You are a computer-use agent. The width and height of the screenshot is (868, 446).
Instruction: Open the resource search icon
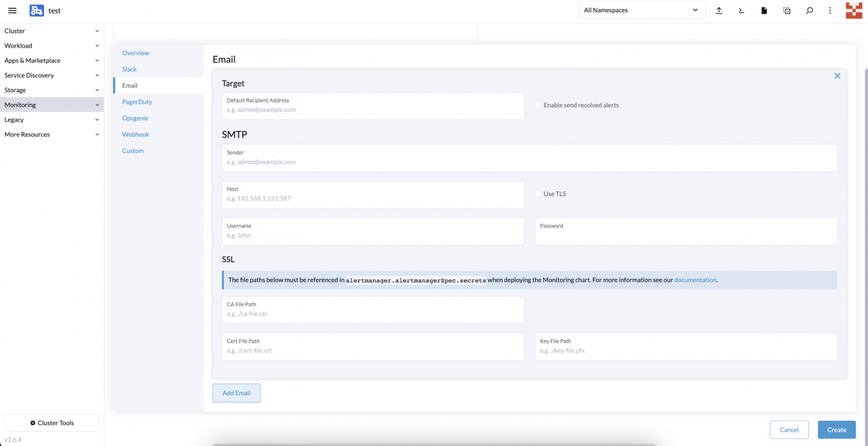click(x=809, y=11)
